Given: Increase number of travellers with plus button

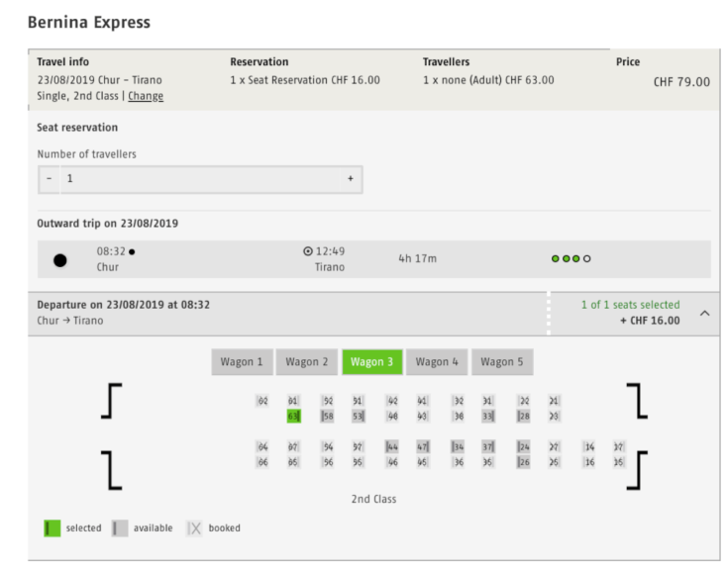Looking at the screenshot, I should point(350,179).
